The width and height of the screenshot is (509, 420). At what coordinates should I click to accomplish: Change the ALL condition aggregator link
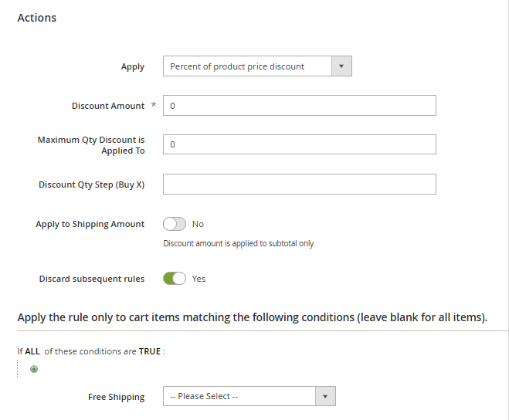click(x=32, y=351)
